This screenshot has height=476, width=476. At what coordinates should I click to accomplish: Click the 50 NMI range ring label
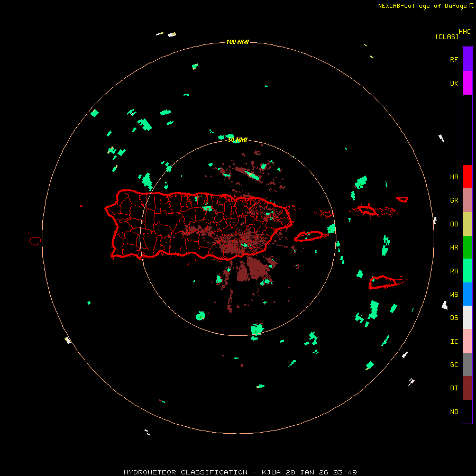tap(237, 140)
